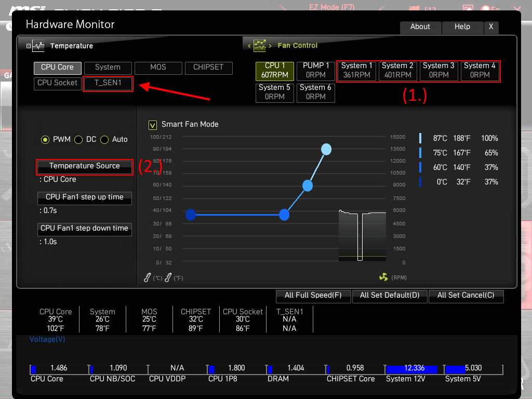Click the left chevron beside Fan Control
Viewport: 532px width, 399px height.
pos(248,45)
